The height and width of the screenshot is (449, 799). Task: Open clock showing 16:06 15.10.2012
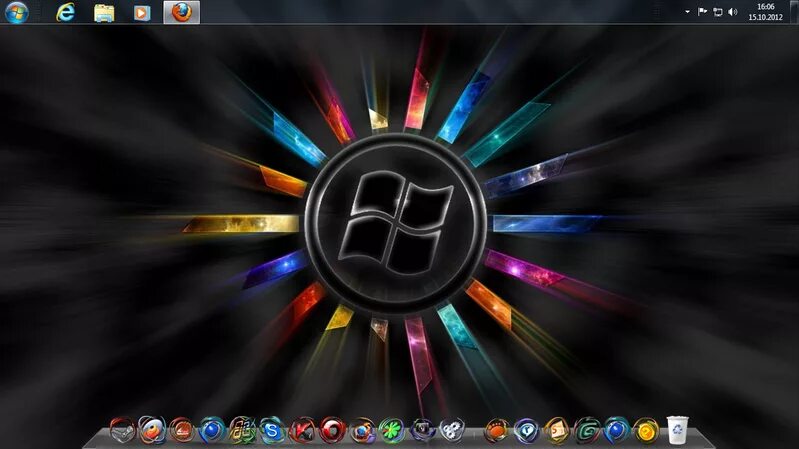click(x=765, y=12)
